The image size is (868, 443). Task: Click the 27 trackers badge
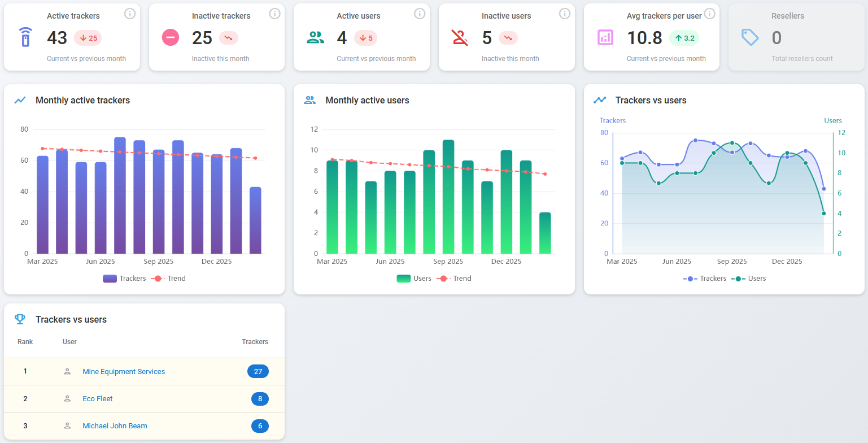(x=258, y=372)
